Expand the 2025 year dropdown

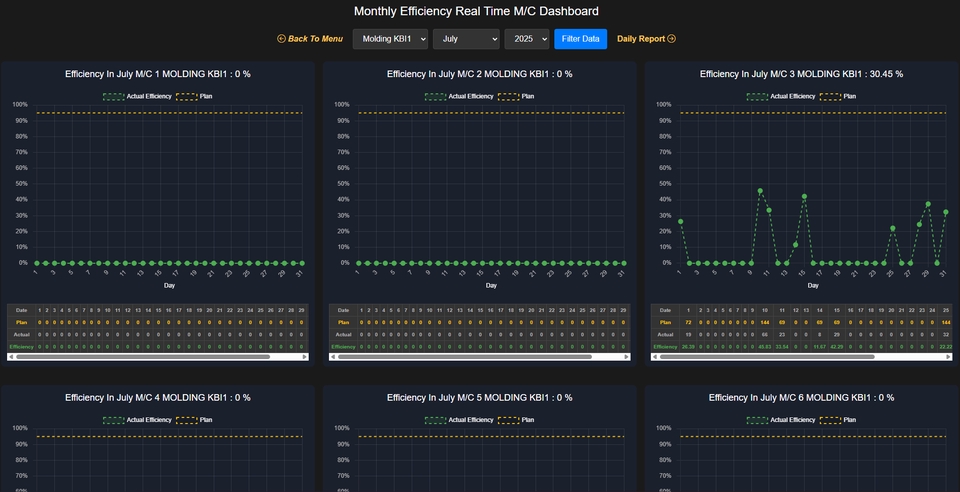(526, 39)
